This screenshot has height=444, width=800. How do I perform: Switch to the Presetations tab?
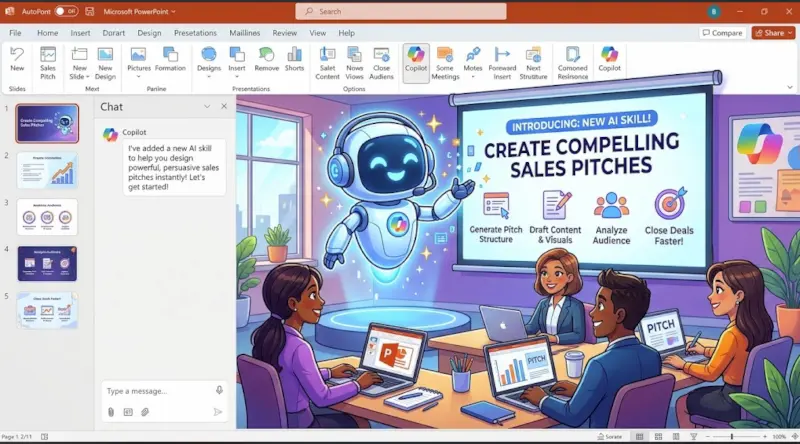tap(195, 33)
